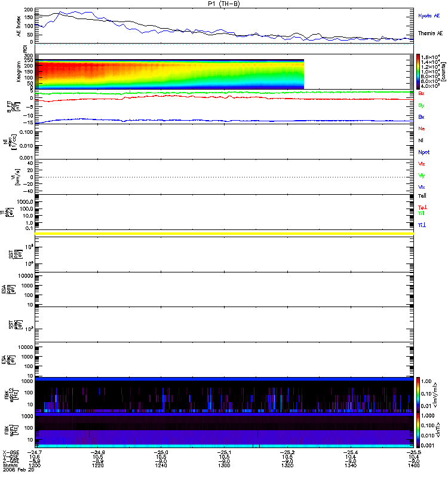Image resolution: width=448 pixels, height=478 pixels.
Task: Click the Keogram counts colorbar
Action: (418, 72)
